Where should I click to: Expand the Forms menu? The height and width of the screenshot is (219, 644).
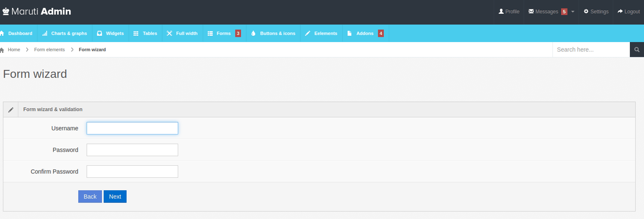click(224, 33)
